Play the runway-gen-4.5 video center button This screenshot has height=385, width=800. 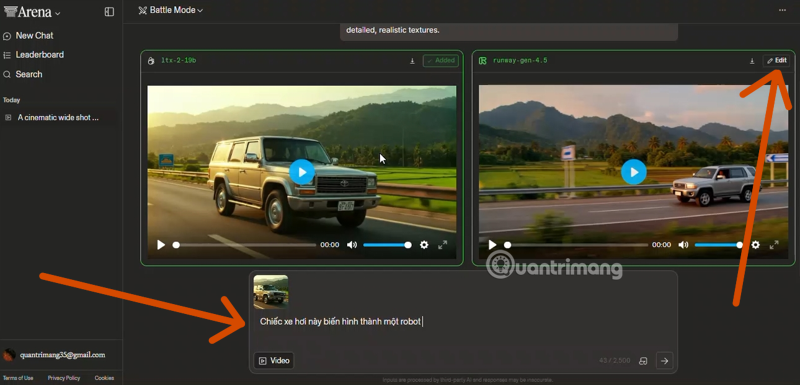click(x=634, y=172)
